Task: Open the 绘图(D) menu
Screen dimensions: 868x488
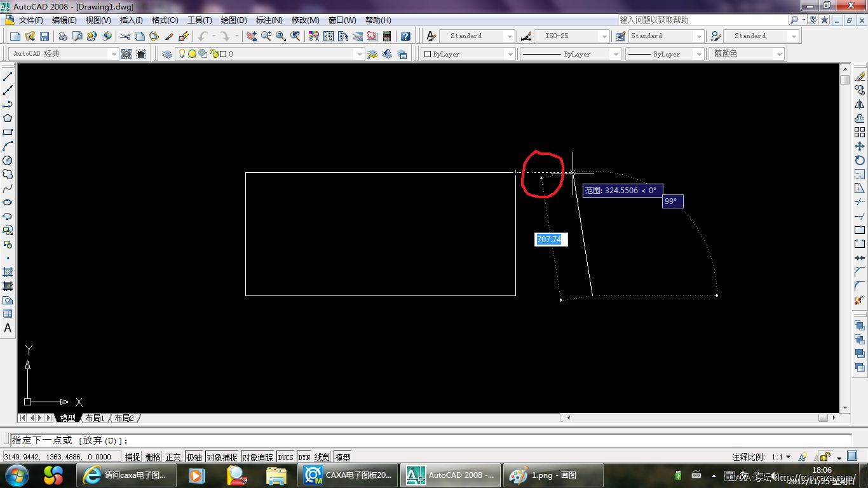Action: pos(234,20)
